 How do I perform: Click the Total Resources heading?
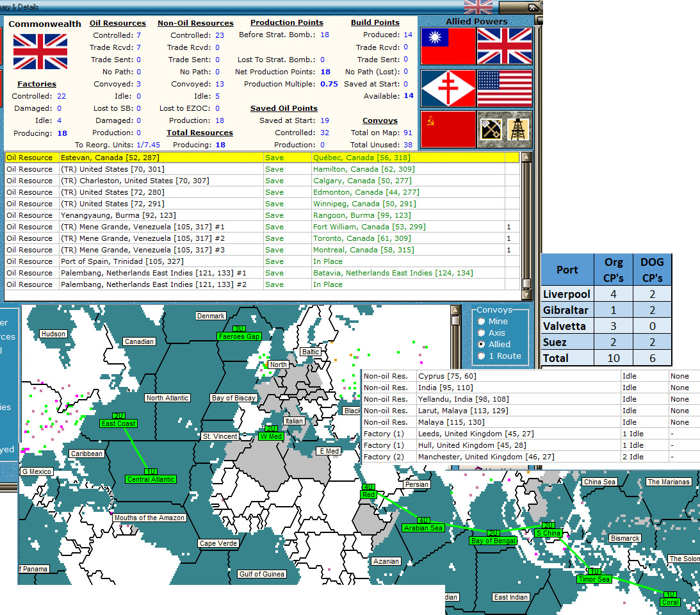[200, 133]
